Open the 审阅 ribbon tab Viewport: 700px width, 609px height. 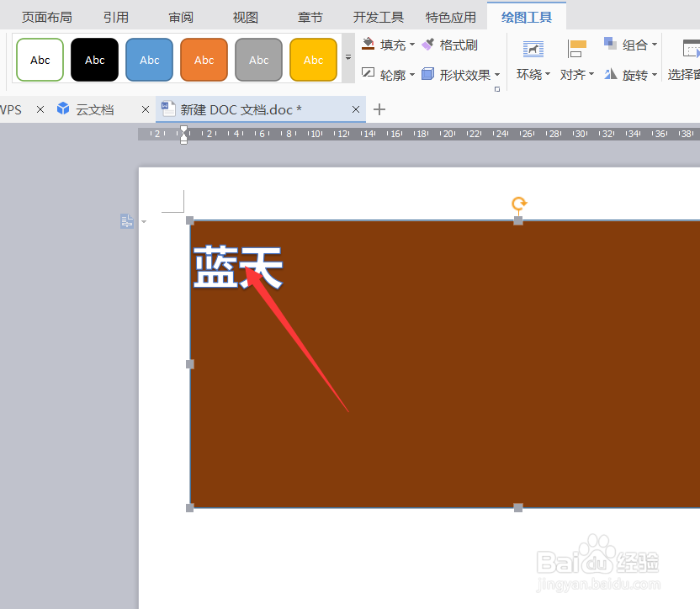pyautogui.click(x=181, y=18)
